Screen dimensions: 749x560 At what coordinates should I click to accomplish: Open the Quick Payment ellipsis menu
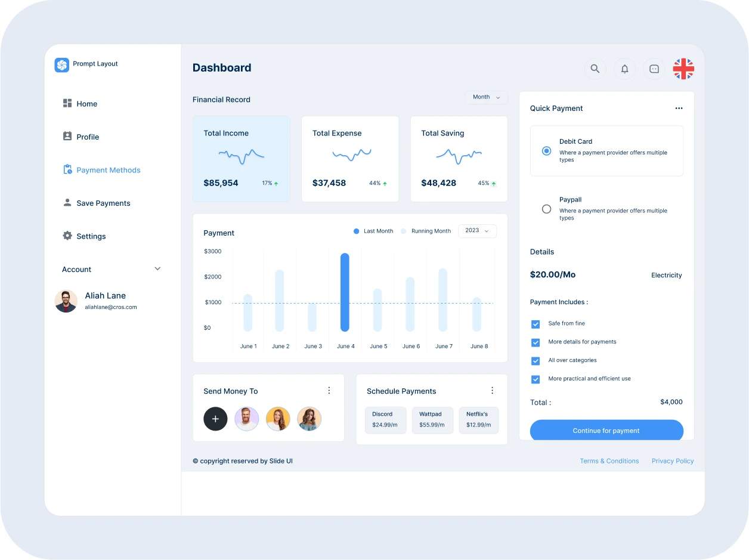[679, 108]
